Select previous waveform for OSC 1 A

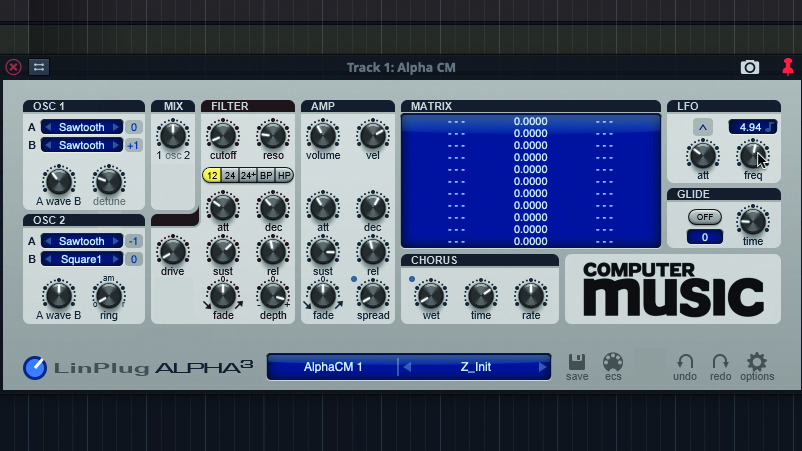point(48,127)
